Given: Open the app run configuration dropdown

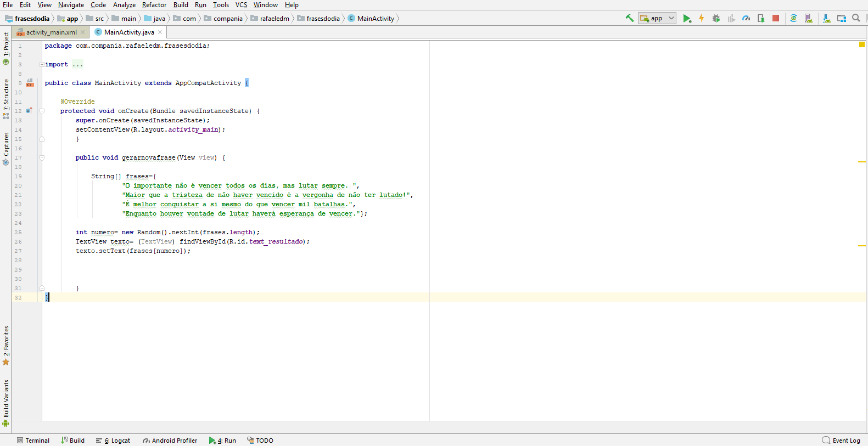Looking at the screenshot, I should (657, 18).
